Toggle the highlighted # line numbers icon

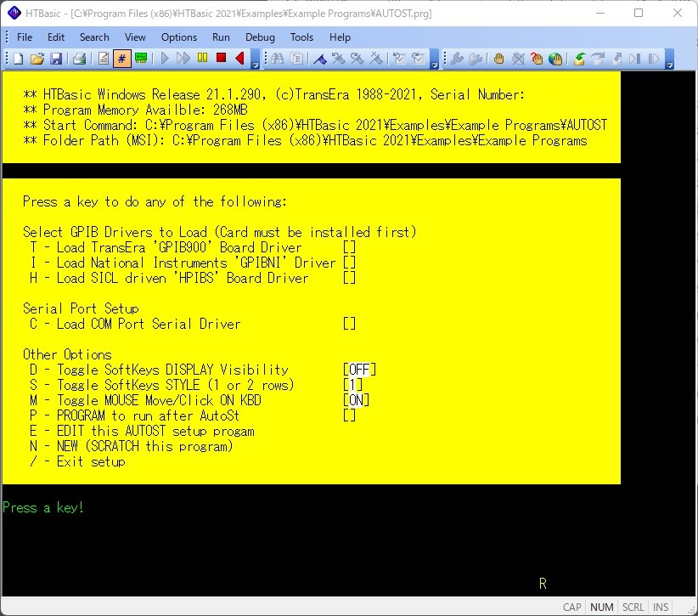pyautogui.click(x=121, y=59)
